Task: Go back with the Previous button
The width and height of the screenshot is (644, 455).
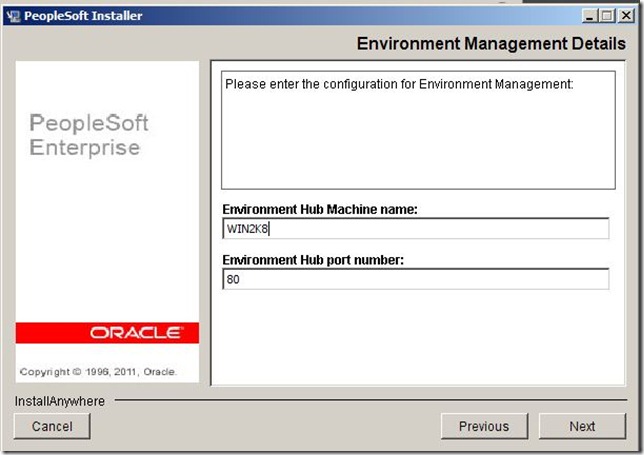Action: tap(484, 426)
